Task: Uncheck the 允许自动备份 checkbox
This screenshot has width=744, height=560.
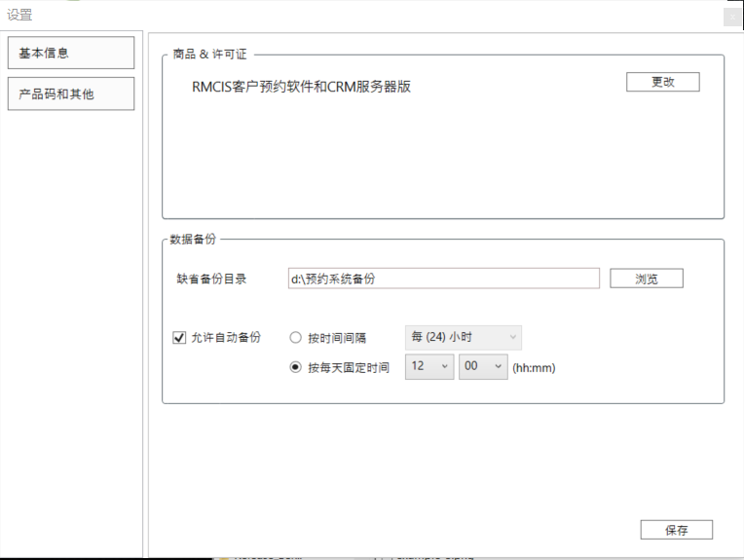Action: coord(179,337)
